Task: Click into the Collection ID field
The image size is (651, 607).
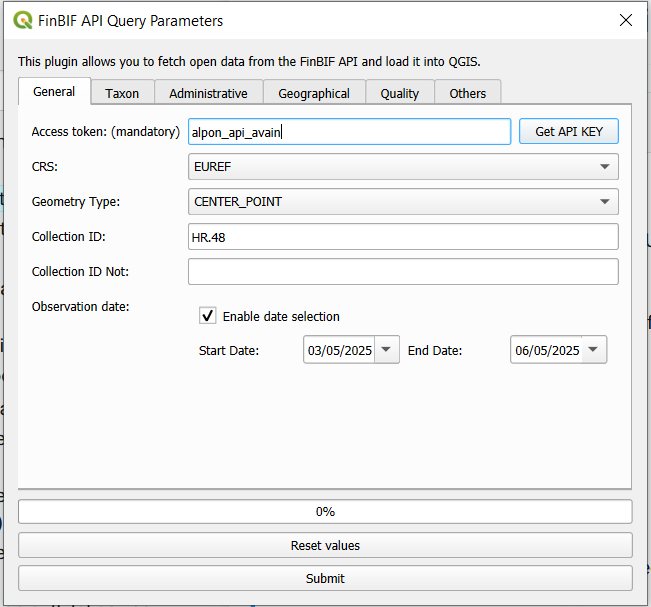Action: (x=403, y=237)
